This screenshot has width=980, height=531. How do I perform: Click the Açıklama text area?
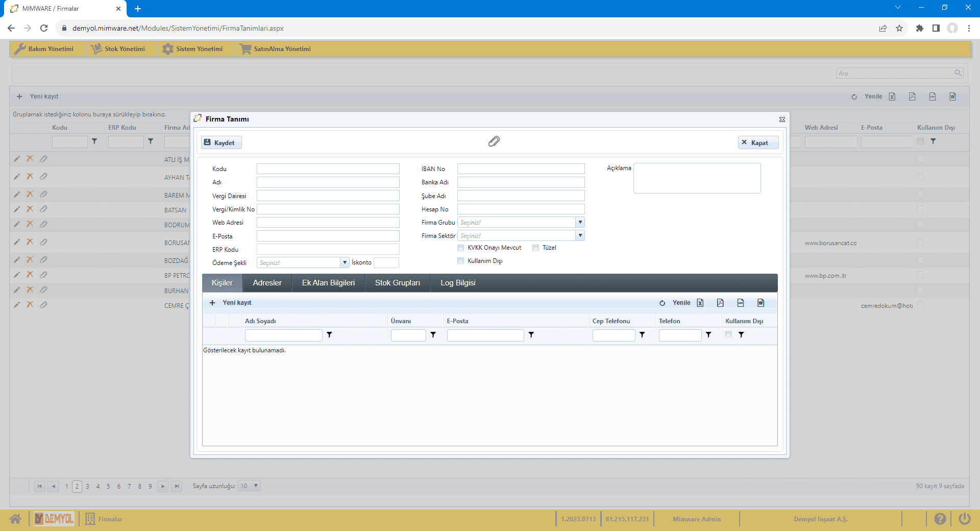click(x=697, y=178)
